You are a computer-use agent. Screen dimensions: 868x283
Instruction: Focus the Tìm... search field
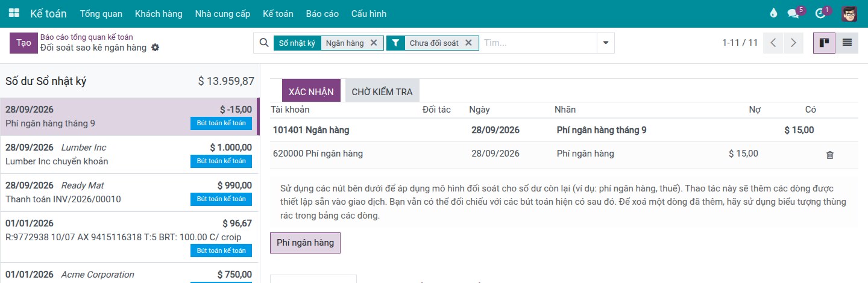538,43
